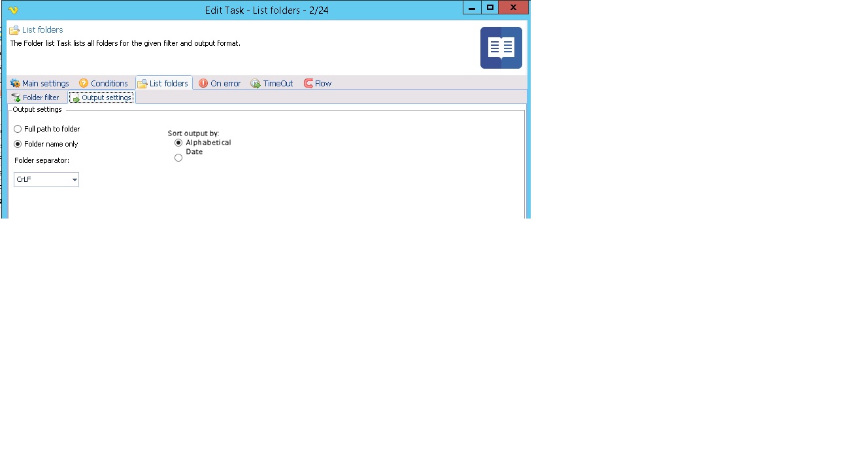Click the clock icon beside TimeOut
868x458 pixels.
(x=256, y=84)
